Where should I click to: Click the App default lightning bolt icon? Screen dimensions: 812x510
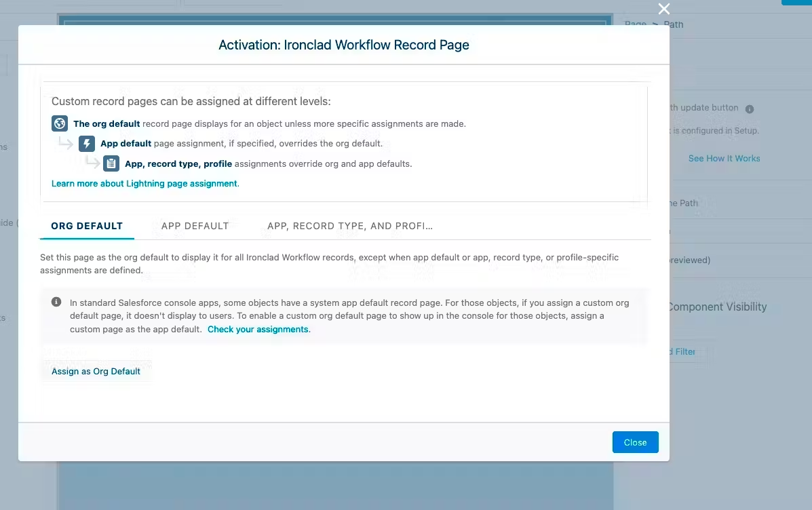pyautogui.click(x=86, y=143)
